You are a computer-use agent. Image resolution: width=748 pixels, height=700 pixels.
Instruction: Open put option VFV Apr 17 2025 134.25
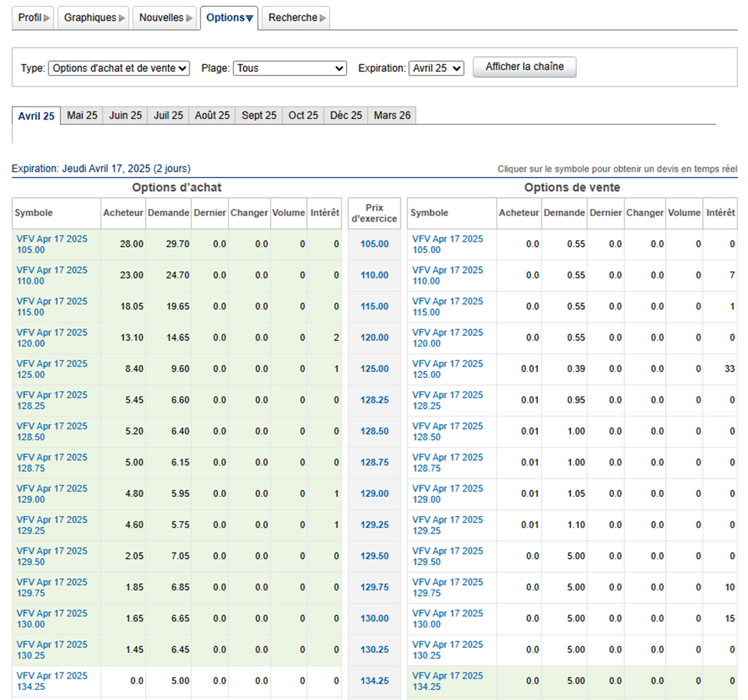pyautogui.click(x=447, y=681)
